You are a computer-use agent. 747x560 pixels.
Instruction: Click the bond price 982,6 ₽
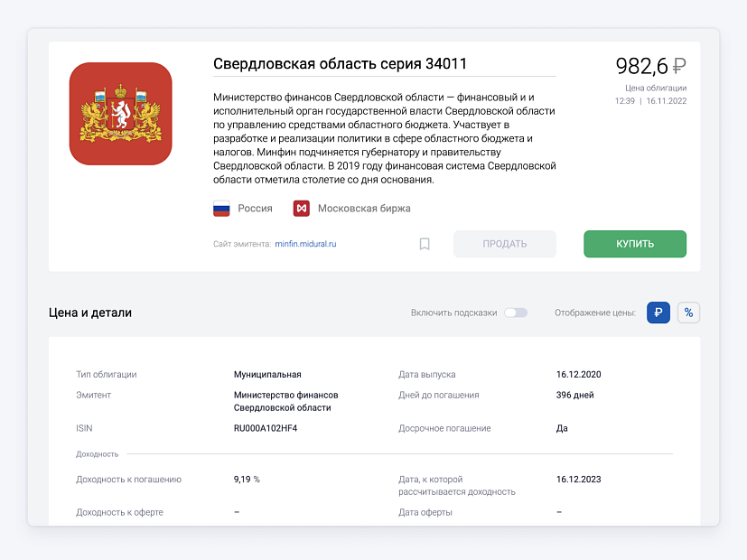(650, 66)
